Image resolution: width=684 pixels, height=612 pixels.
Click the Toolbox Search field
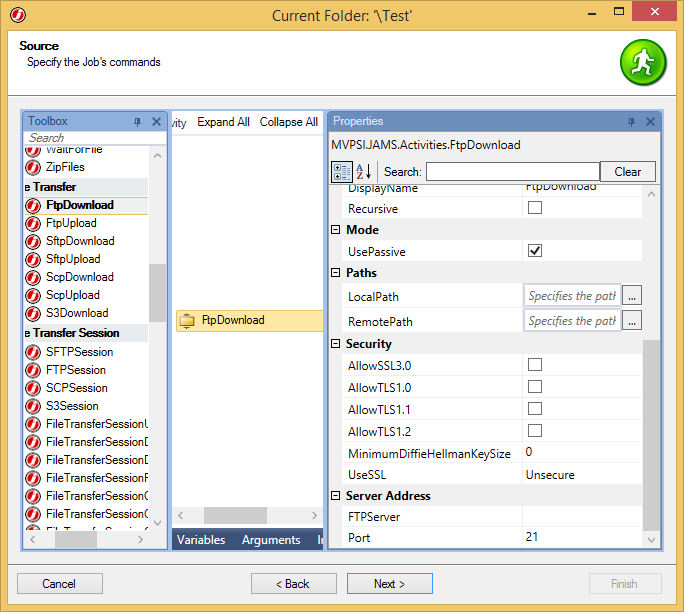[x=95, y=138]
